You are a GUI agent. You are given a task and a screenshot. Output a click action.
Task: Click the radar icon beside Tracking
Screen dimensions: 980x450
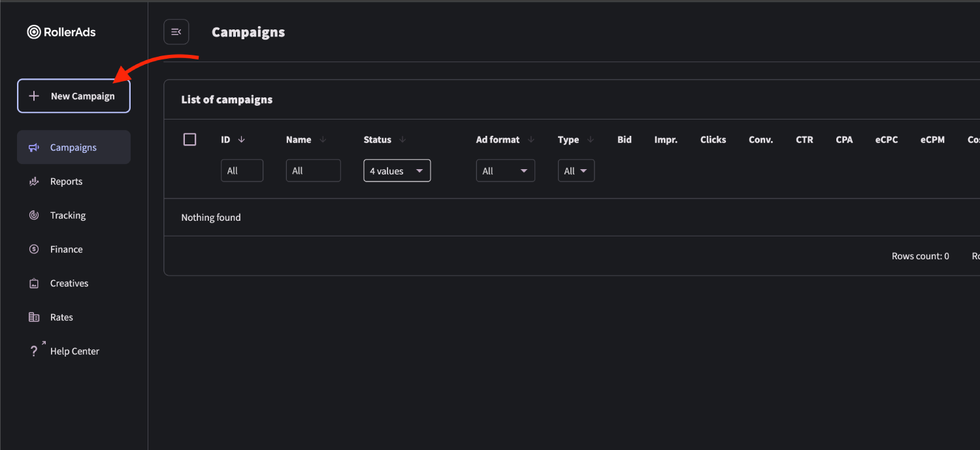(34, 216)
